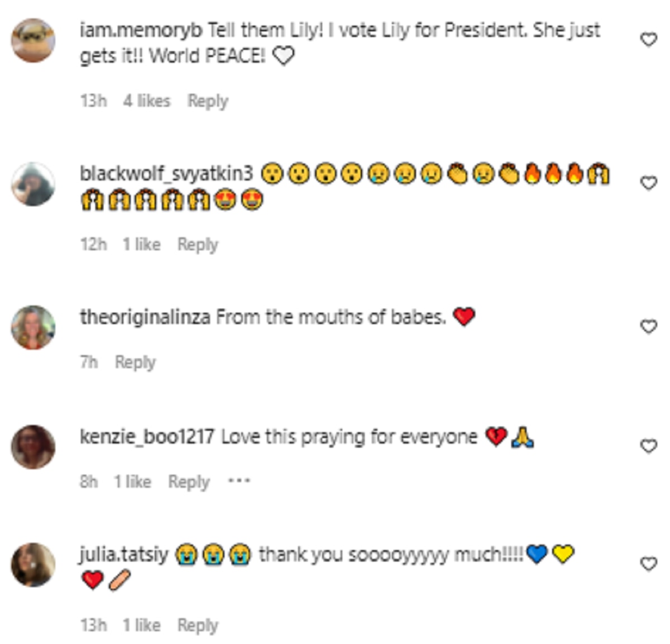Viewport: 670px width, 644px height.
Task: Reply to blackwolf_svyatkin3's comment
Action: [198, 245]
